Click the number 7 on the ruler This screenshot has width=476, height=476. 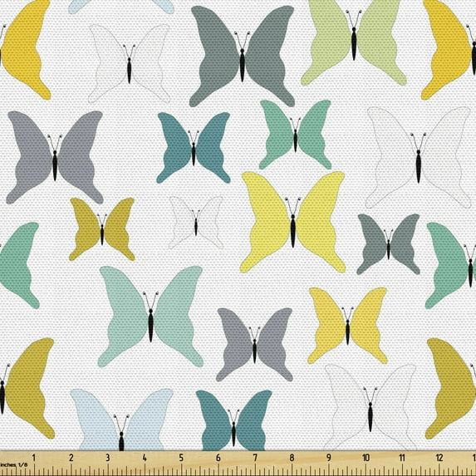coord(255,458)
